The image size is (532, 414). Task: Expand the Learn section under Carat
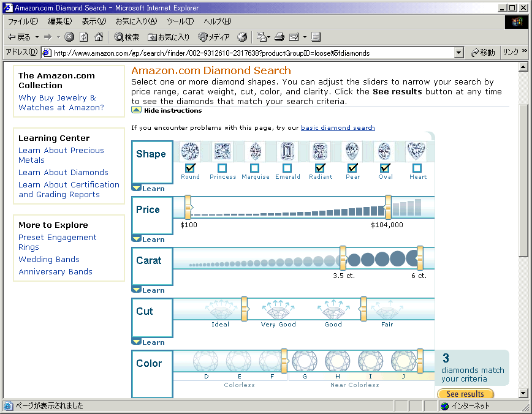pyautogui.click(x=148, y=290)
